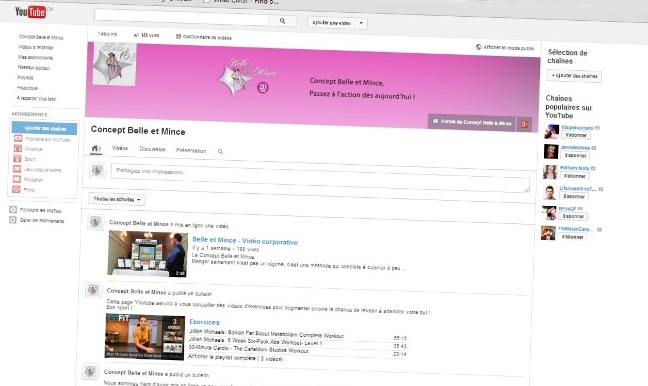Click the Partagez vos impressions text box
The image size is (648, 386).
pyautogui.click(x=320, y=179)
